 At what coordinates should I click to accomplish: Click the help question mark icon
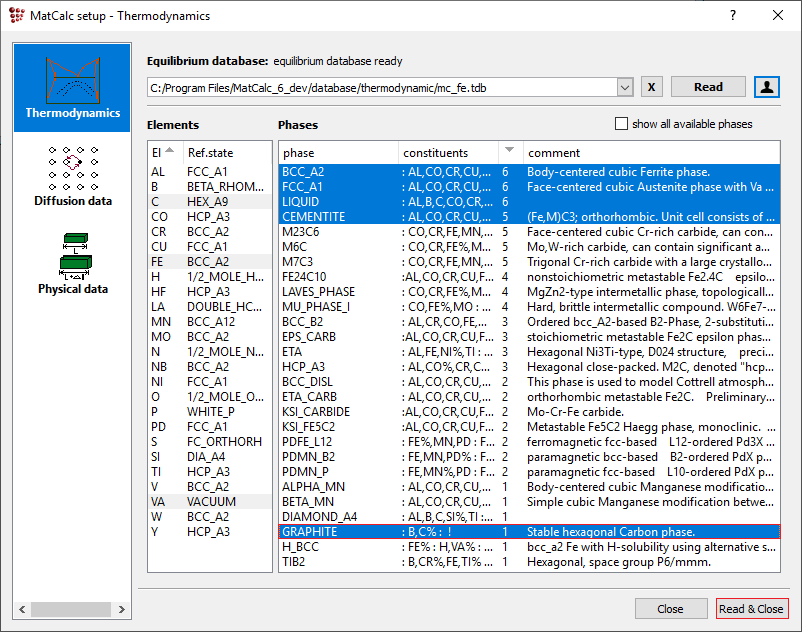point(732,16)
